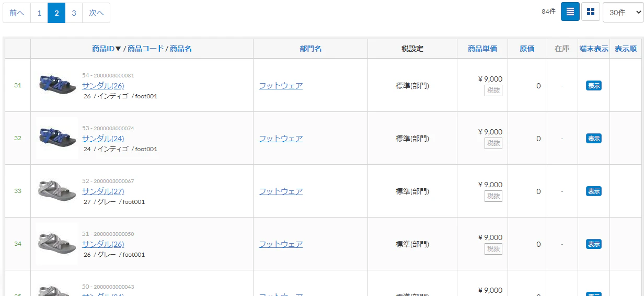Viewport: 644px width, 296px height.
Task: Sort by 部門名 column header
Action: 310,49
